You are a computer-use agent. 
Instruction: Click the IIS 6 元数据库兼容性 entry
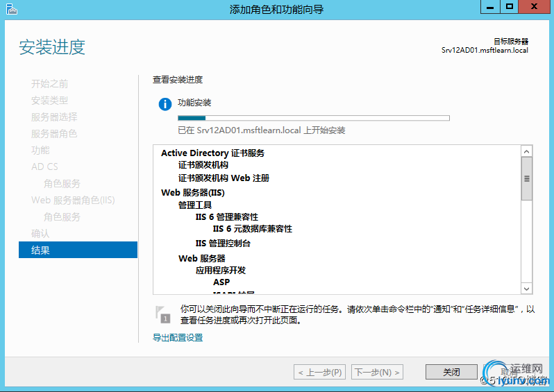click(253, 229)
